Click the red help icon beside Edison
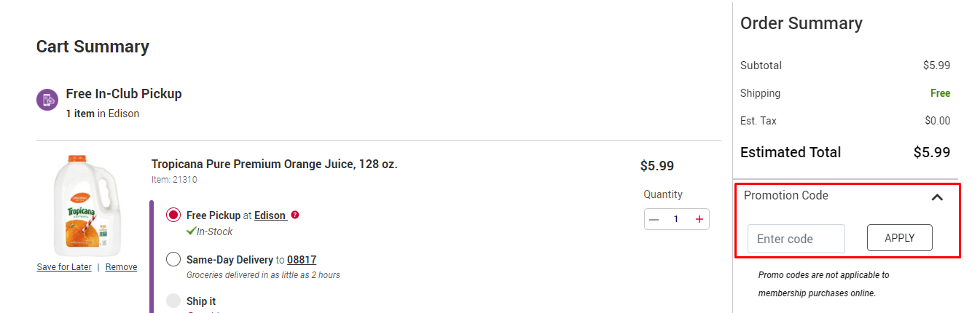 click(x=295, y=215)
